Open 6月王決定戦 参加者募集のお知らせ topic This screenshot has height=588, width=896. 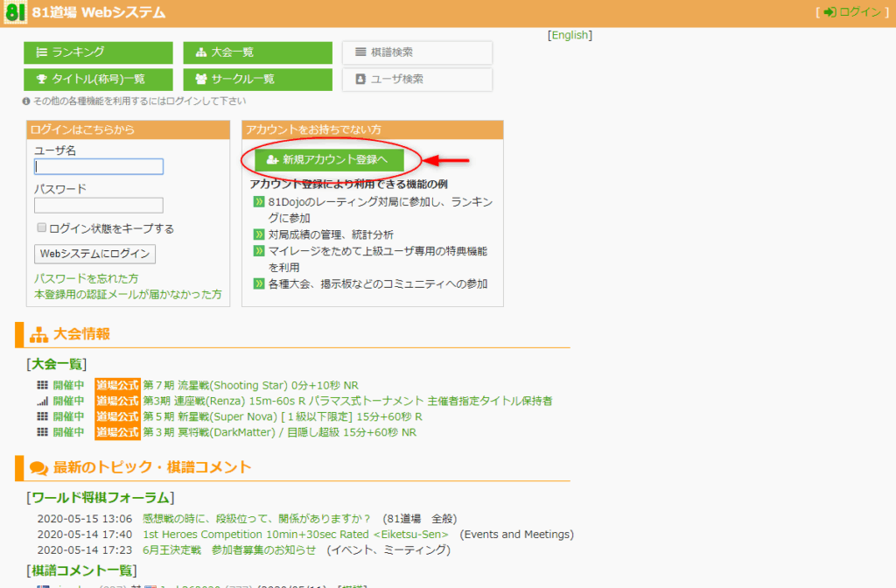click(229, 549)
